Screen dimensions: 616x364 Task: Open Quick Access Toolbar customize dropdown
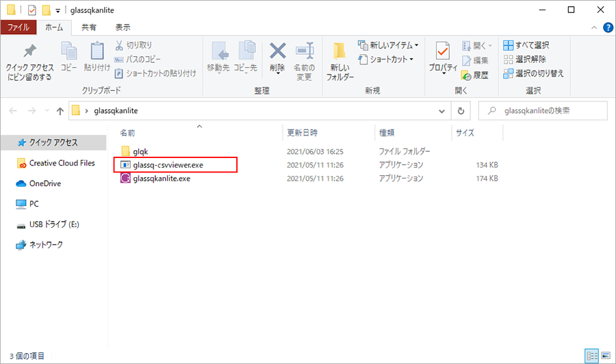pyautogui.click(x=57, y=10)
